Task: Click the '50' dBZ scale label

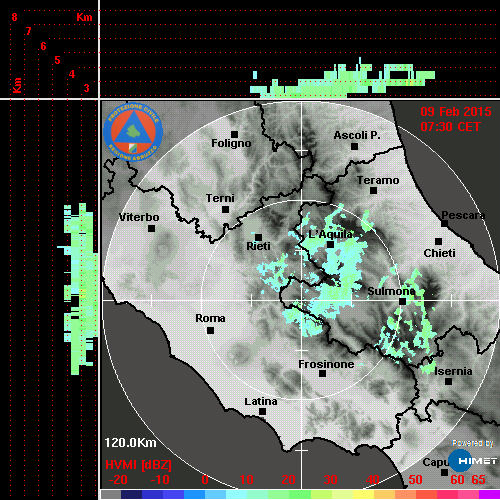Action: (x=415, y=480)
